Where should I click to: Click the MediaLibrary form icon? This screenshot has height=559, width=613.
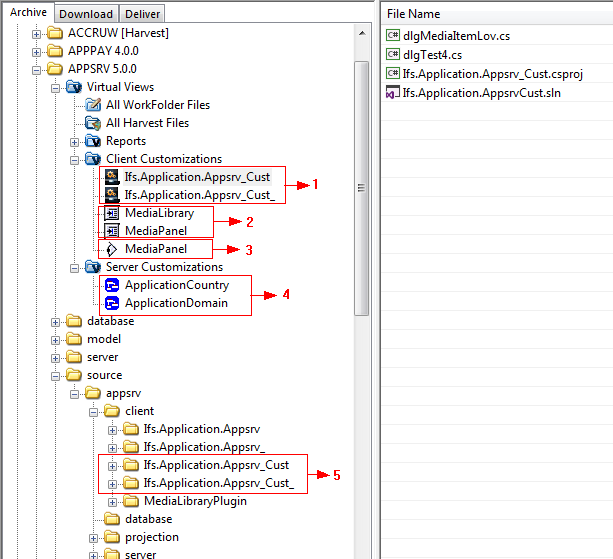112,213
